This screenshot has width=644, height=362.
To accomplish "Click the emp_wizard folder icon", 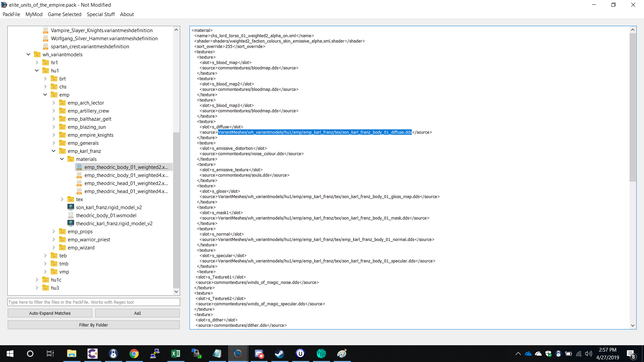I will (62, 247).
